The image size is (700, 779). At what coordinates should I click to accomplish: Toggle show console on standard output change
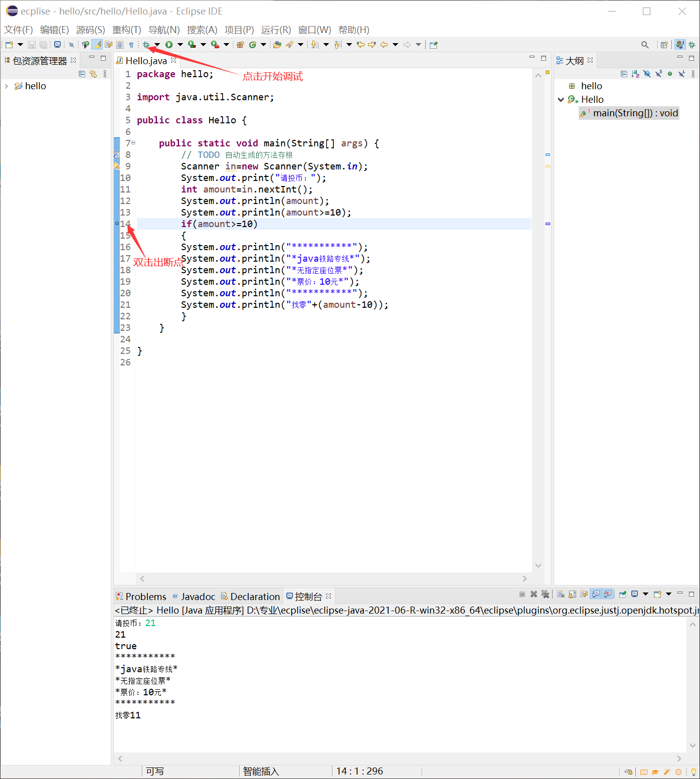tap(596, 594)
